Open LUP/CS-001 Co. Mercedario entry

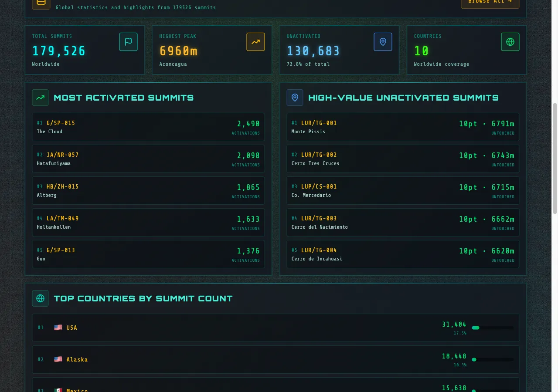click(x=403, y=191)
